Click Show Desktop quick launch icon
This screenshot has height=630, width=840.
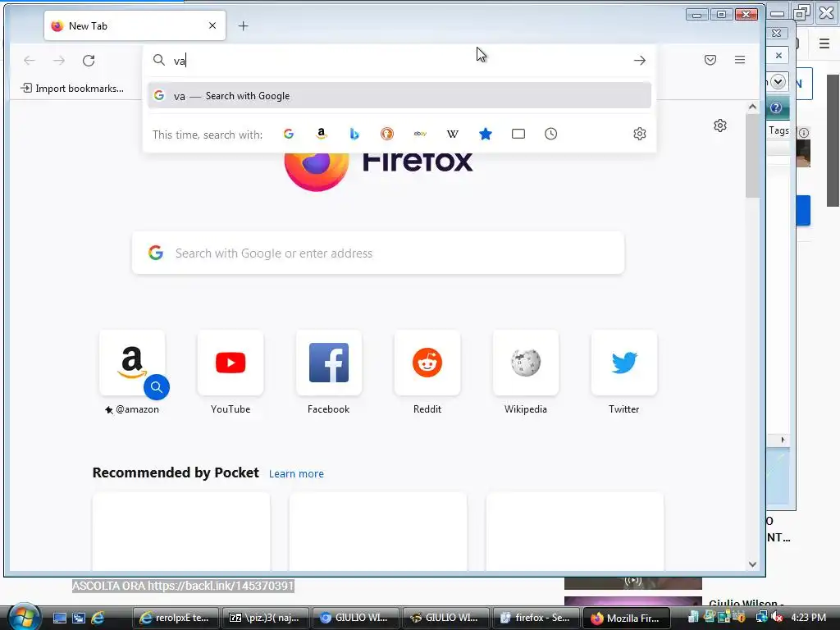pos(59,618)
